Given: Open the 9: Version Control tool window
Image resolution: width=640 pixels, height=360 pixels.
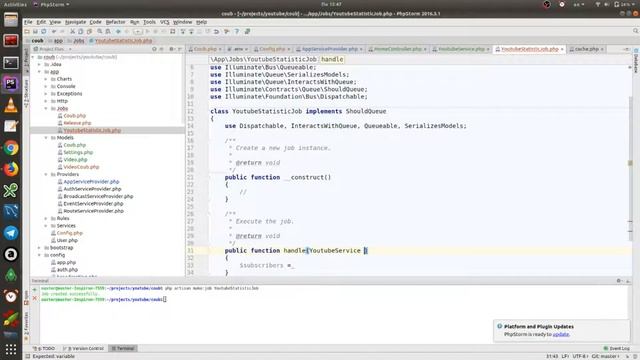Looking at the screenshot, I should point(83,349).
